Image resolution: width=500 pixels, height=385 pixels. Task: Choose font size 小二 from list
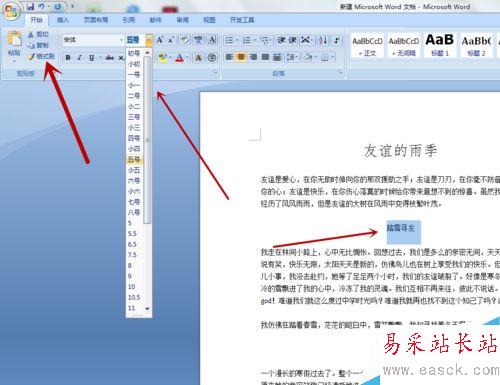coord(135,106)
